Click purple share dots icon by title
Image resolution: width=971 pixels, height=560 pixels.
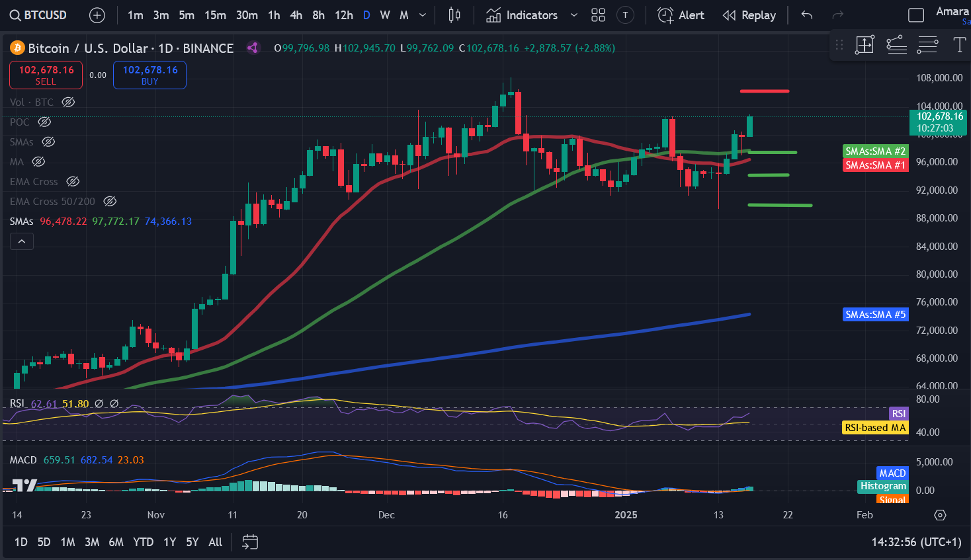[x=252, y=48]
